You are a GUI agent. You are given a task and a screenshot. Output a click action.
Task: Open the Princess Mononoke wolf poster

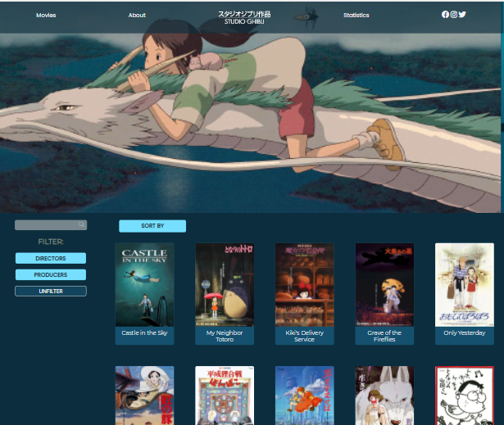pos(384,396)
